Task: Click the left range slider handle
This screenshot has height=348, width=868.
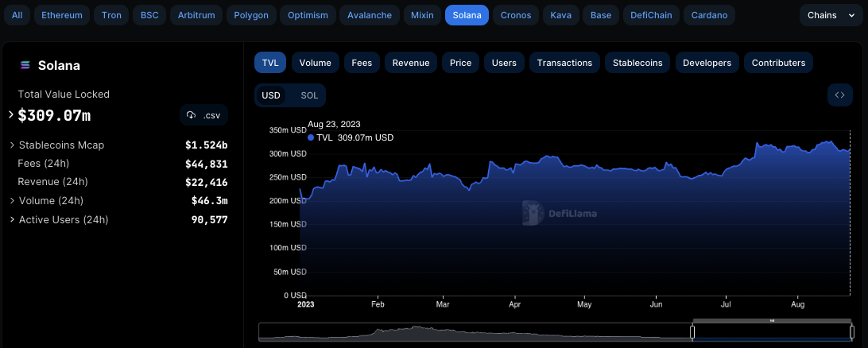Action: pos(692,332)
